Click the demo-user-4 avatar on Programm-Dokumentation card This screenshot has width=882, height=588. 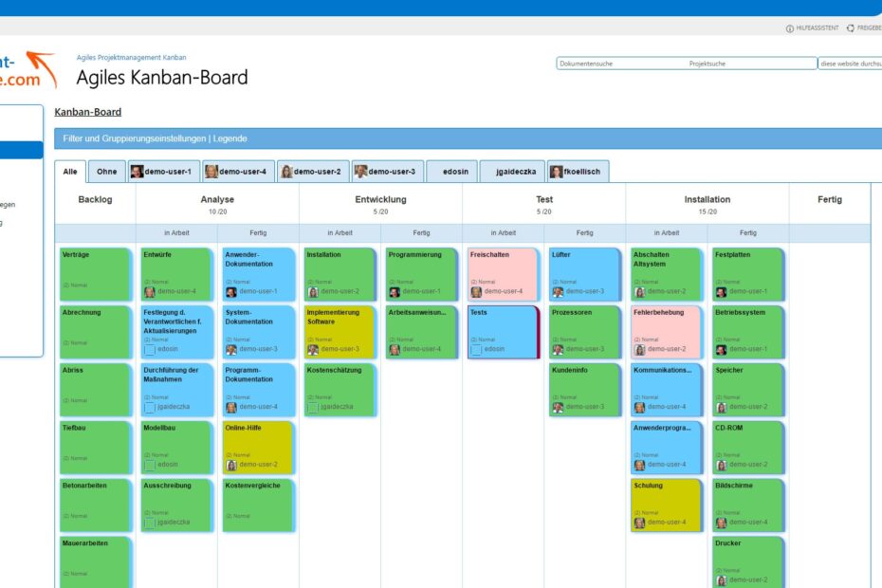point(231,406)
